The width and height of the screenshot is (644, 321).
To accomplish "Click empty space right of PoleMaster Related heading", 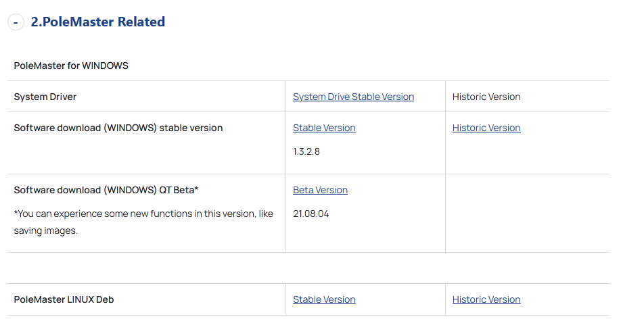I will point(406,22).
